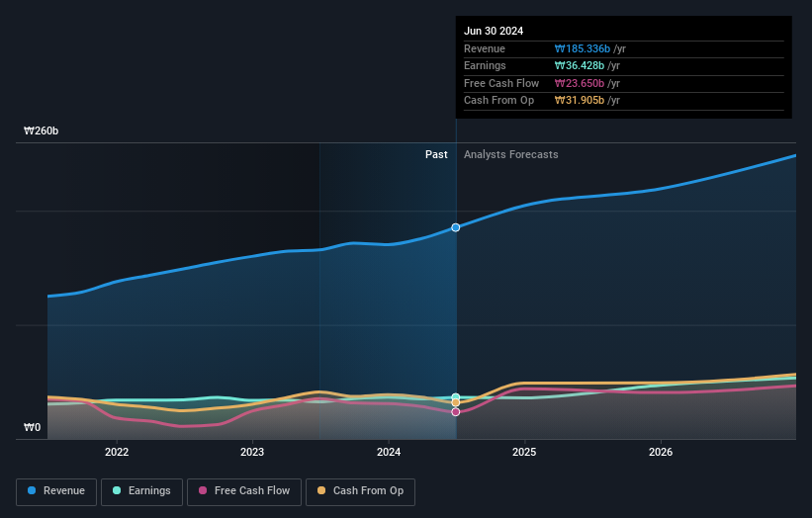Click the 2022 x-axis label
Viewport: 812px width, 518px height.
pyautogui.click(x=117, y=452)
